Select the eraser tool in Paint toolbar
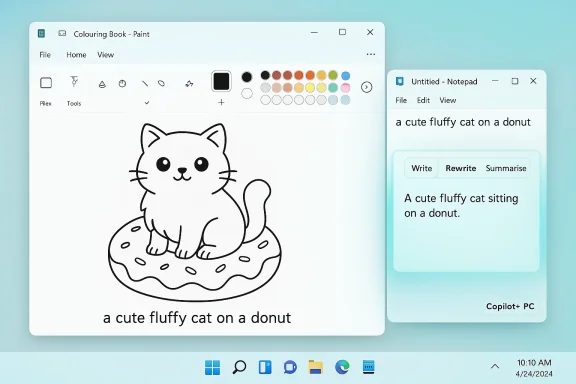The height and width of the screenshot is (384, 576). [x=161, y=83]
